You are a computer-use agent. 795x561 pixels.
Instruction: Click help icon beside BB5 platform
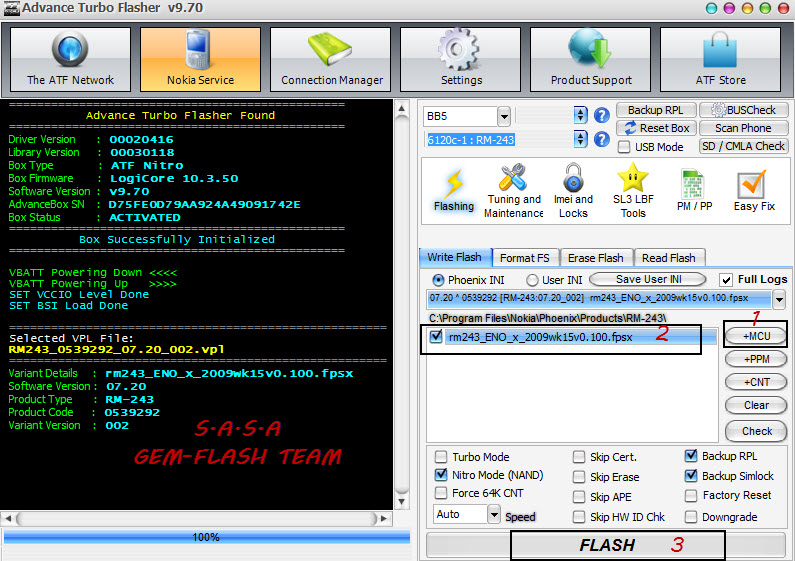point(601,116)
